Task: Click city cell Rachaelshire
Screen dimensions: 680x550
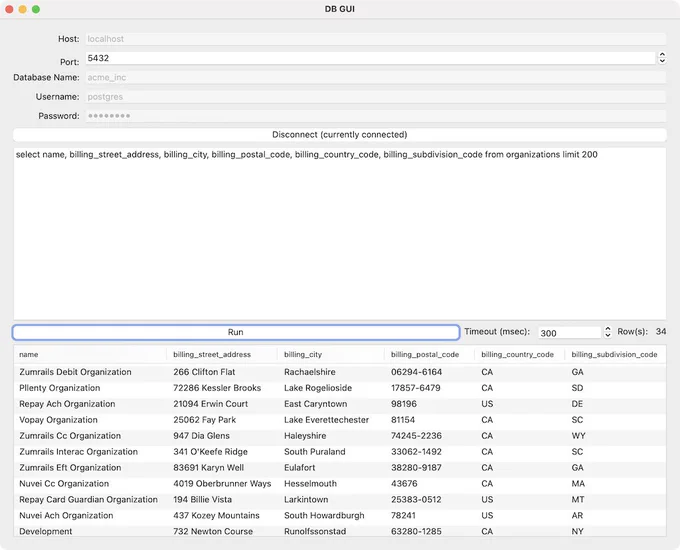Action: (310, 372)
